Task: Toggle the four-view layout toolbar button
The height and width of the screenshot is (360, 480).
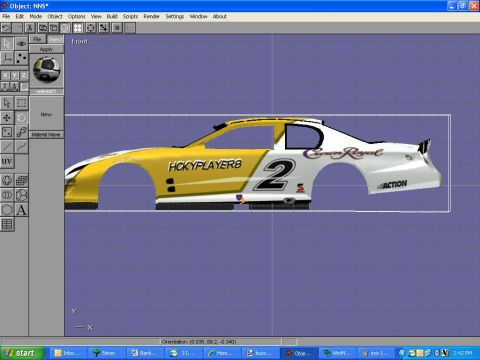Action: pos(78,28)
